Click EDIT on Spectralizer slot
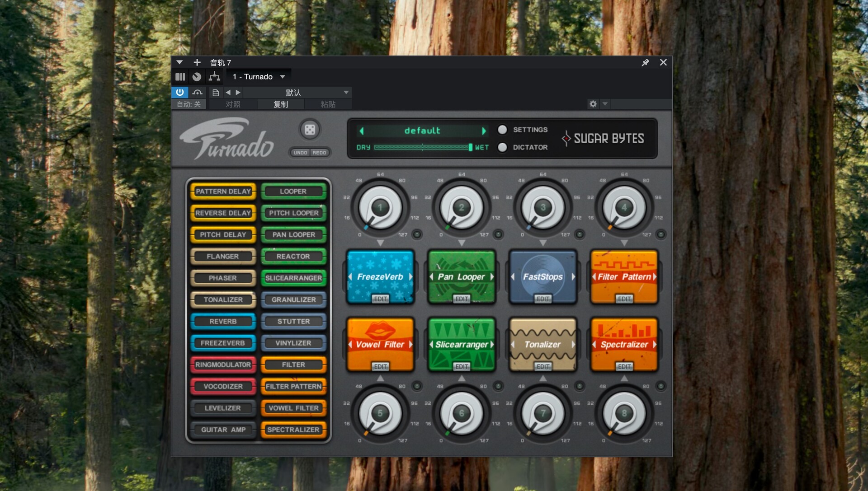 624,367
